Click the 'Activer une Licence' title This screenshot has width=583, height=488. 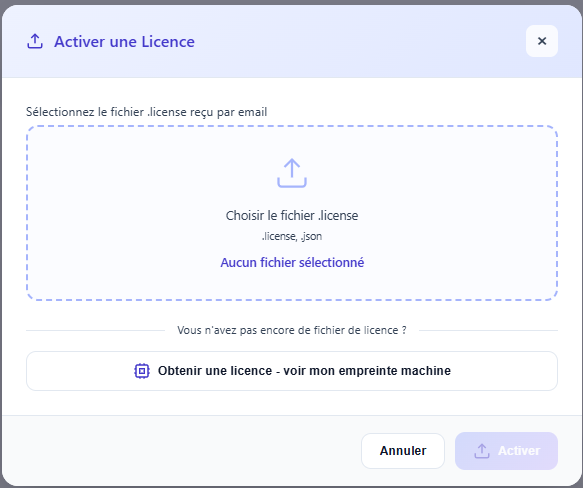pyautogui.click(x=124, y=42)
